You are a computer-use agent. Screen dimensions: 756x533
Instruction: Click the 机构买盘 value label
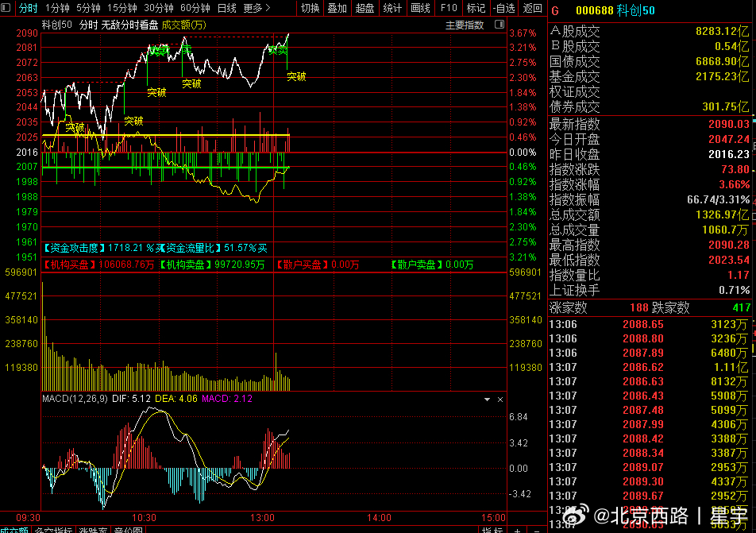click(98, 265)
